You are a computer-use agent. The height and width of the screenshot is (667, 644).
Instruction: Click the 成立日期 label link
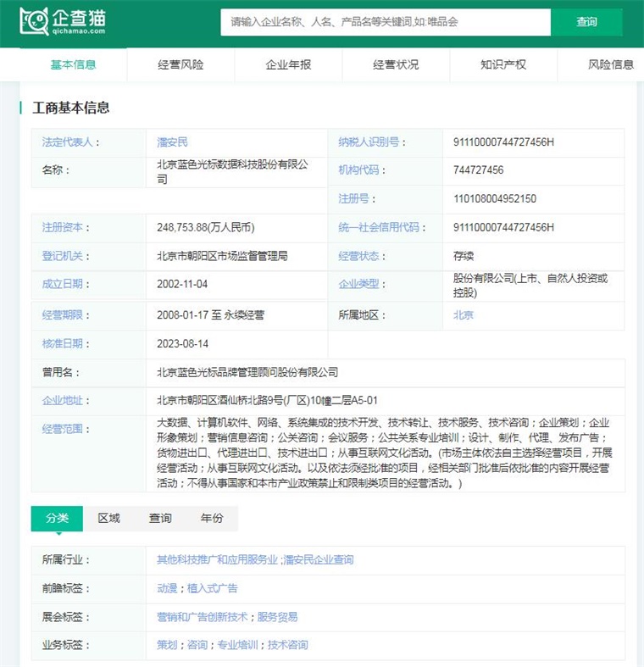click(x=62, y=284)
